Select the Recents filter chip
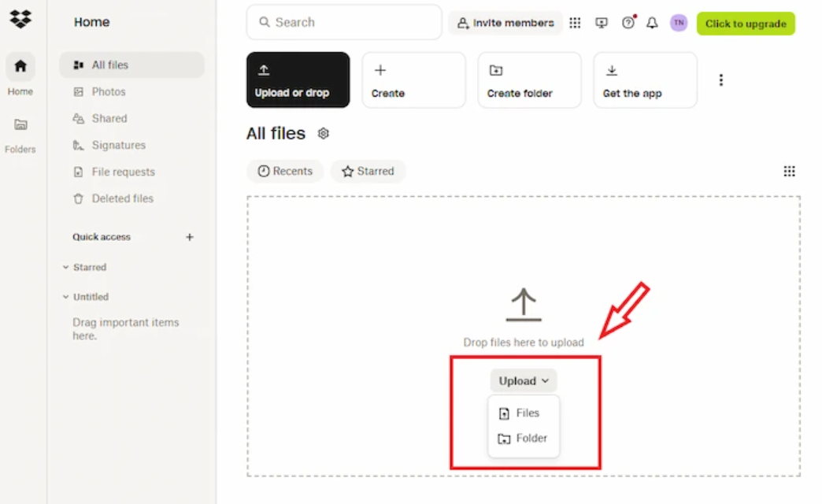822x504 pixels. [285, 172]
